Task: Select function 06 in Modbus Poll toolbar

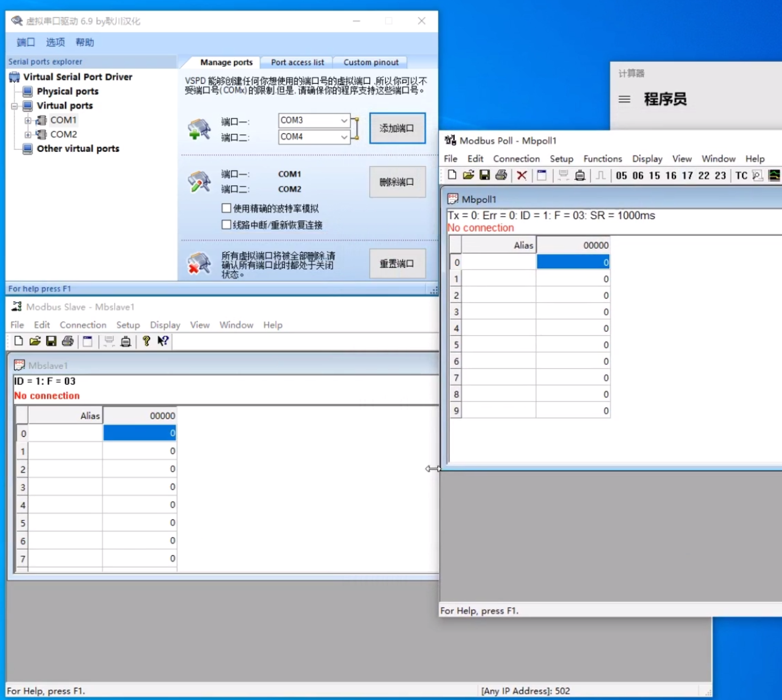Action: (x=638, y=176)
